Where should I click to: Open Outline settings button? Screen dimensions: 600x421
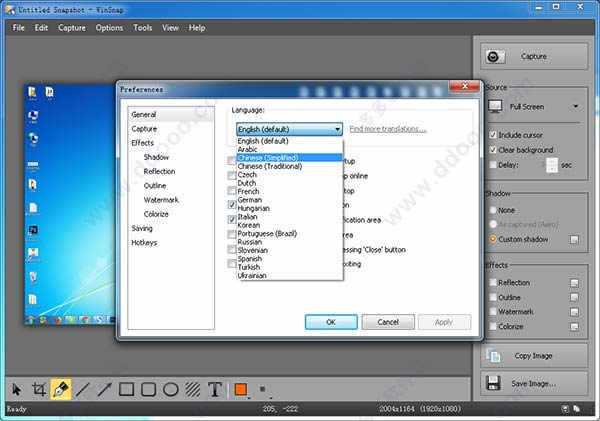(x=574, y=297)
